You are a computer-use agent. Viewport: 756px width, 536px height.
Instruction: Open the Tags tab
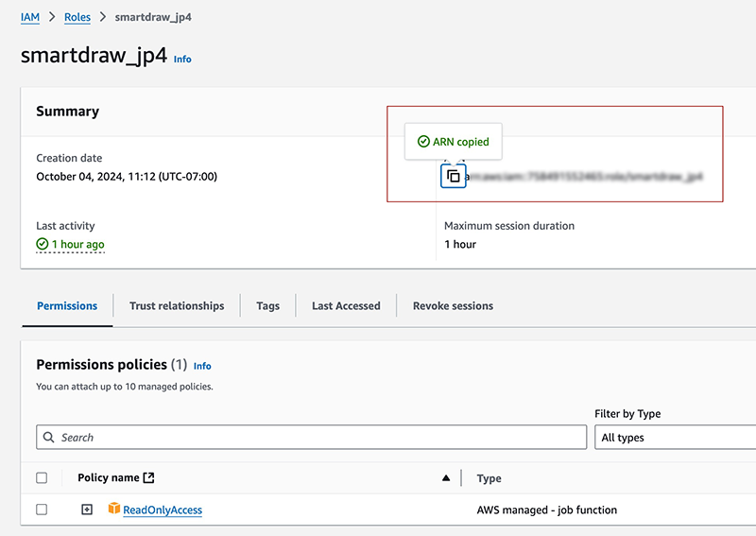click(x=267, y=305)
